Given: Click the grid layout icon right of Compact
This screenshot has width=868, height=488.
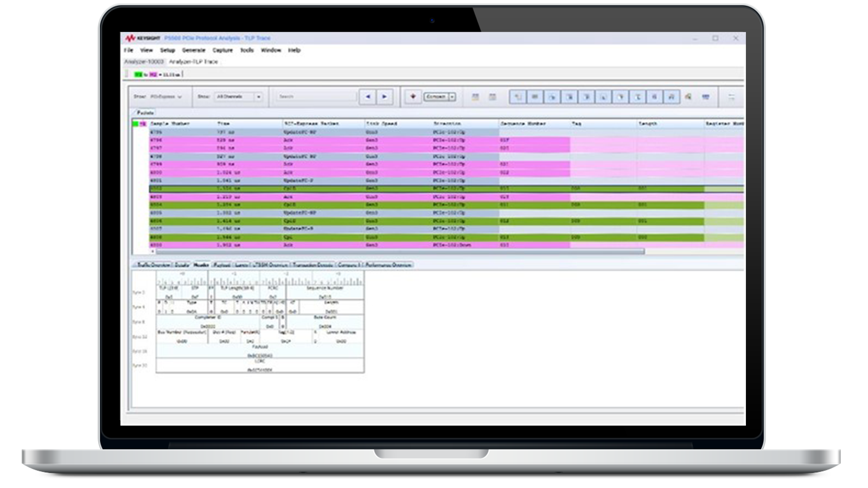Looking at the screenshot, I should (x=475, y=97).
